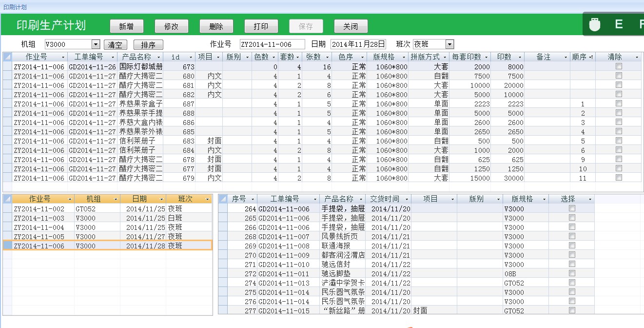Check 清除 box for row id 683

tap(619, 141)
